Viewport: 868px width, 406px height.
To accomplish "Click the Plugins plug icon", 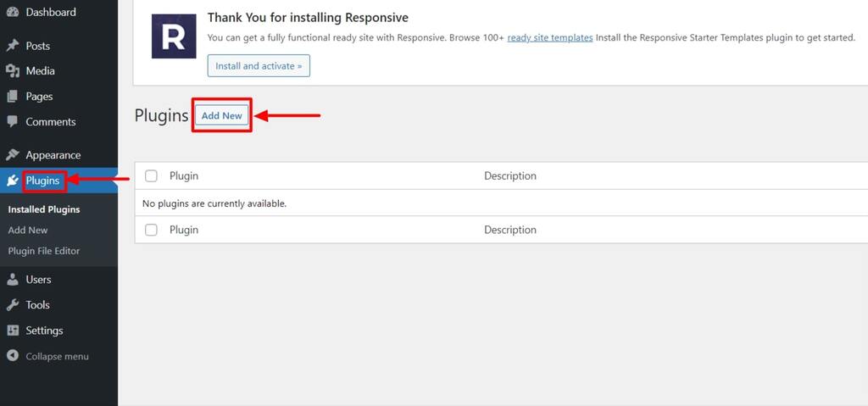I will [x=12, y=181].
